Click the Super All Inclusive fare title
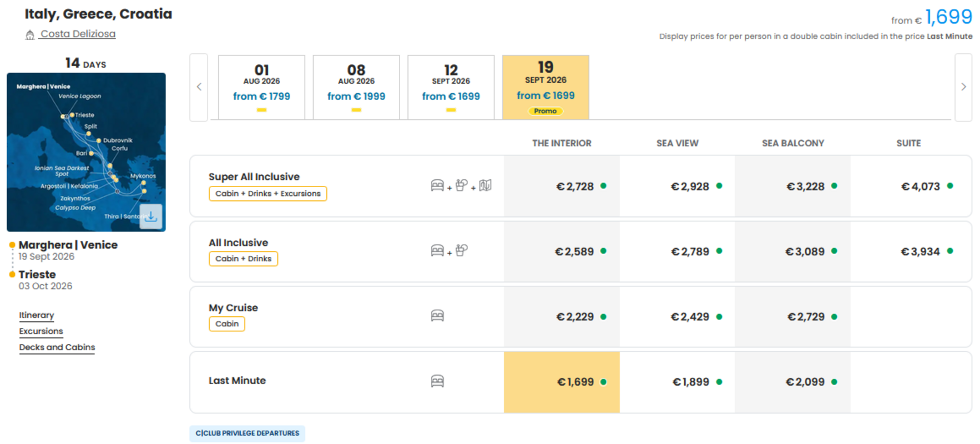 click(254, 177)
